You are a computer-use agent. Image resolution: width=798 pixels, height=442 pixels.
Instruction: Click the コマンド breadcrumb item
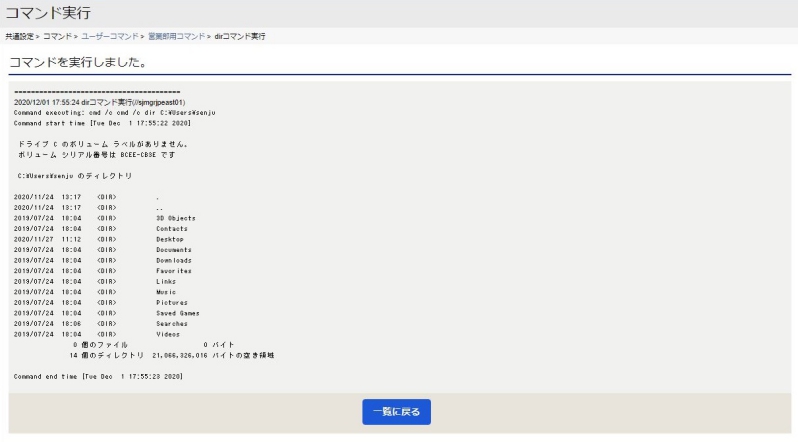pyautogui.click(x=58, y=36)
